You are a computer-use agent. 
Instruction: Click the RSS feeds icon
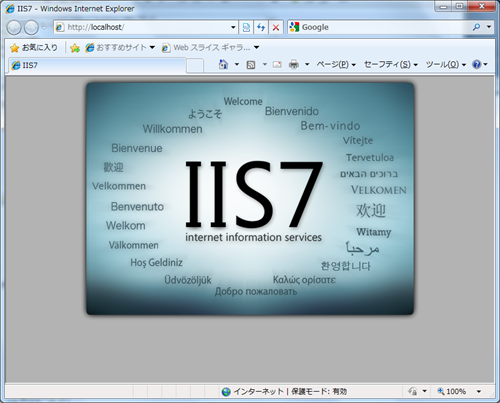pyautogui.click(x=251, y=64)
